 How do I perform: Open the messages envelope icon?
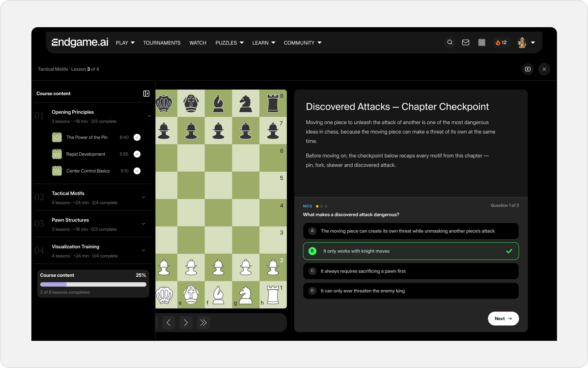pos(466,42)
